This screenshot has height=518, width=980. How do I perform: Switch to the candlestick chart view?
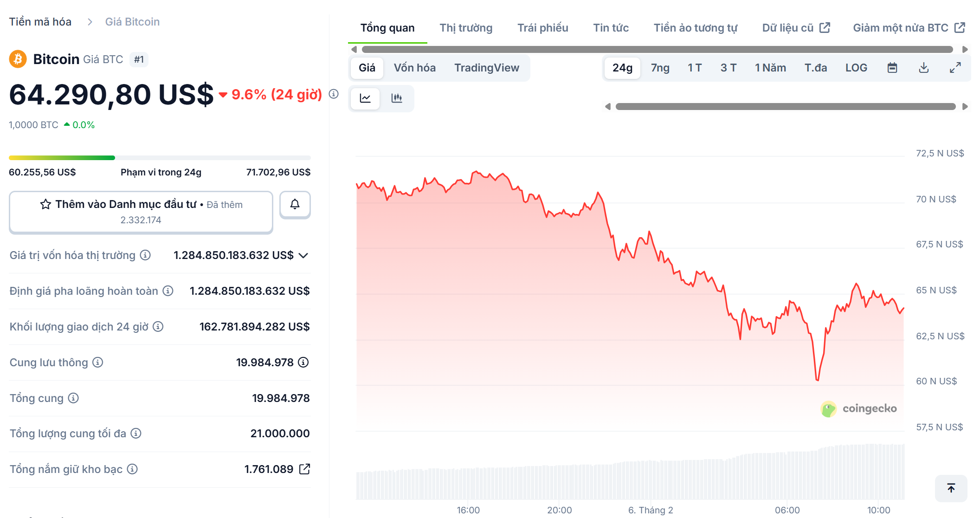pyautogui.click(x=397, y=98)
